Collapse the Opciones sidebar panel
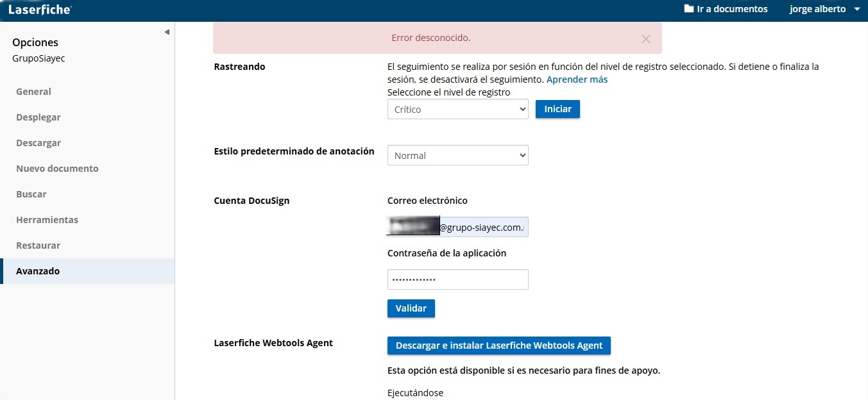 coord(167,32)
